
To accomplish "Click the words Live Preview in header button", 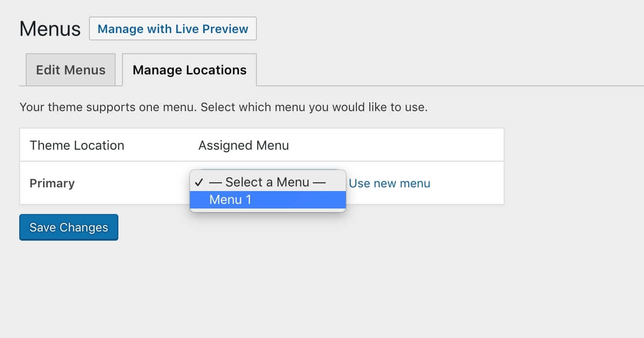I will [x=211, y=29].
